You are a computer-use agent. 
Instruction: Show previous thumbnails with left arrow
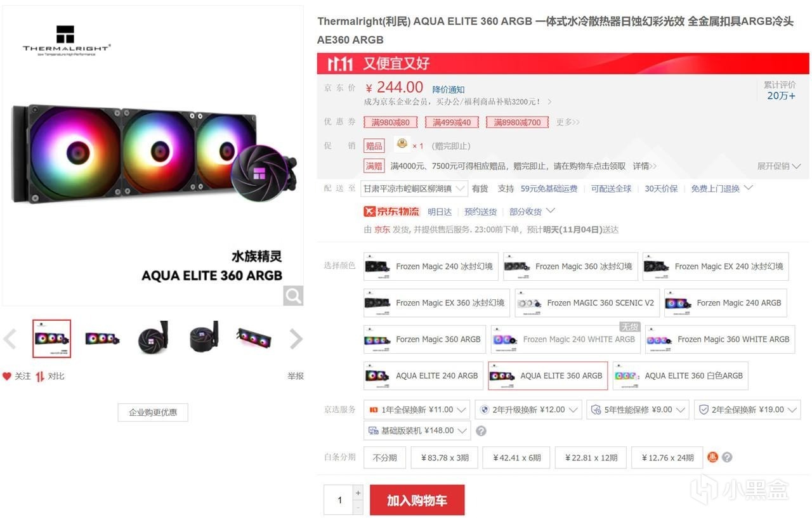[10, 339]
